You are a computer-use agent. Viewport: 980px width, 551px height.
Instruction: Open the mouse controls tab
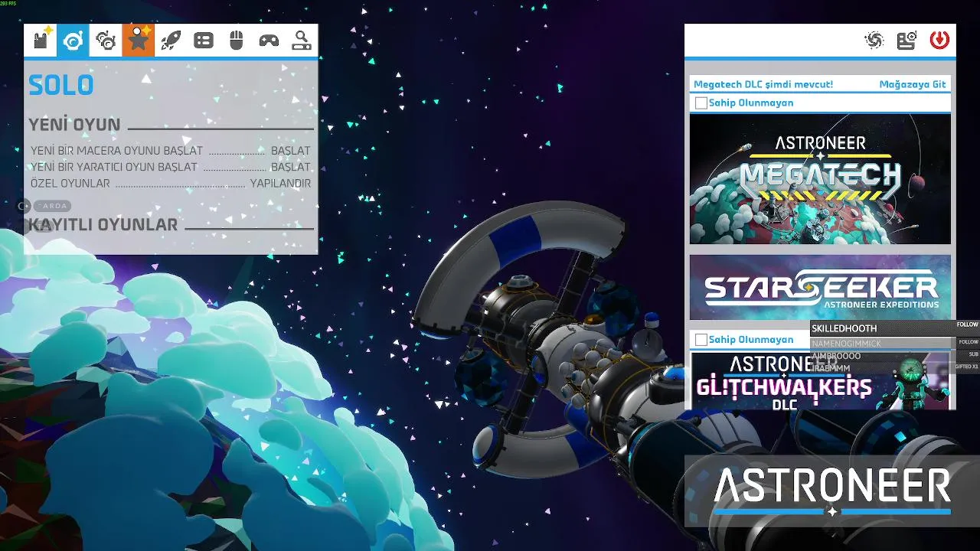point(237,41)
